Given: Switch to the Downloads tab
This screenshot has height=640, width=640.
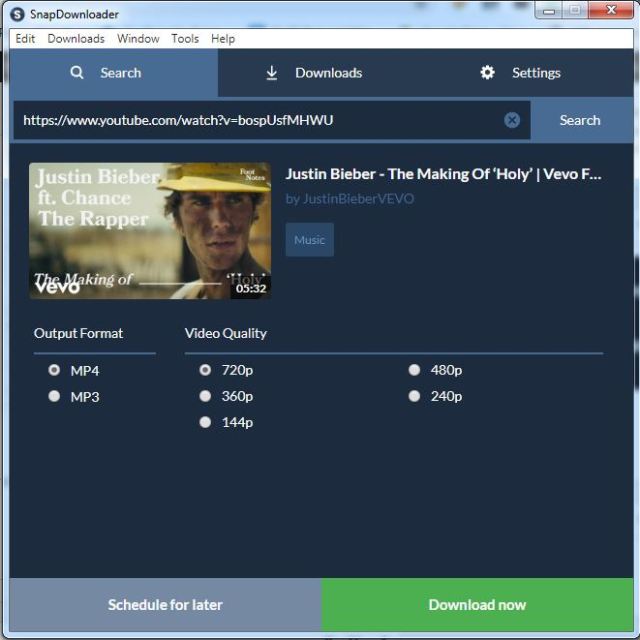Looking at the screenshot, I should pyautogui.click(x=322, y=73).
